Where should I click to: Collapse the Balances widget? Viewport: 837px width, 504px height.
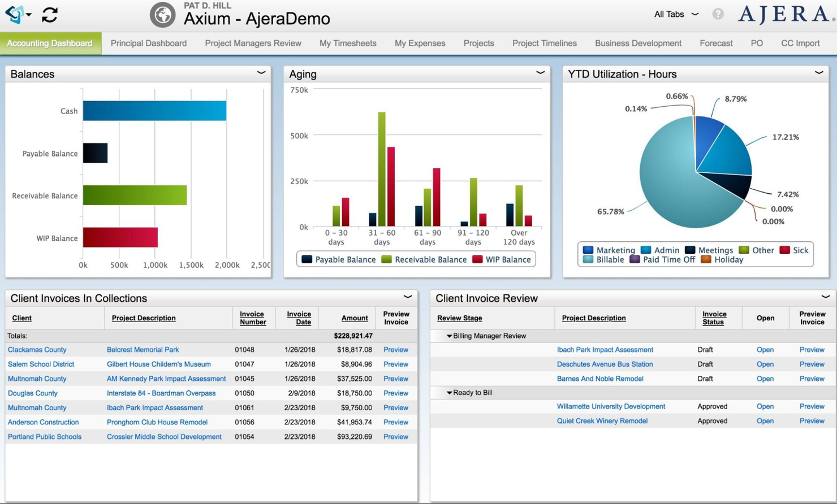tap(261, 72)
